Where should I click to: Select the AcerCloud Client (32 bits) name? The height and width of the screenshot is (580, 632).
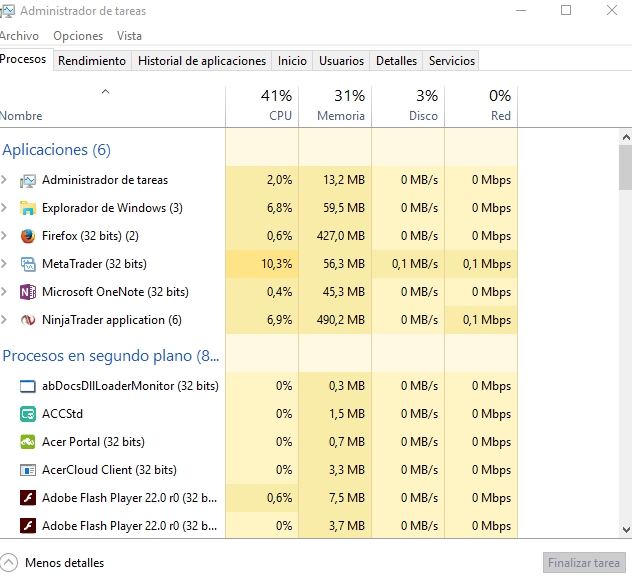tap(109, 470)
